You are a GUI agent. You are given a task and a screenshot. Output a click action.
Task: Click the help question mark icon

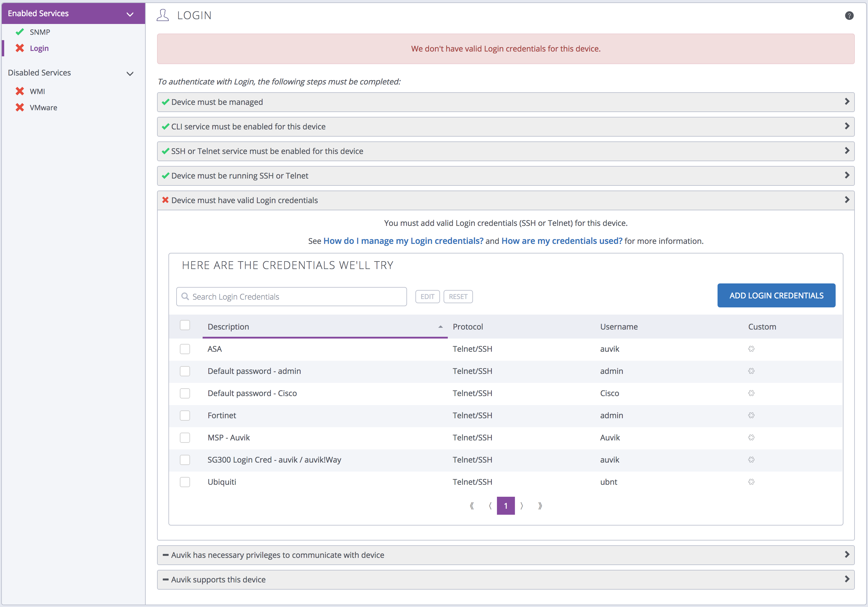pyautogui.click(x=849, y=16)
